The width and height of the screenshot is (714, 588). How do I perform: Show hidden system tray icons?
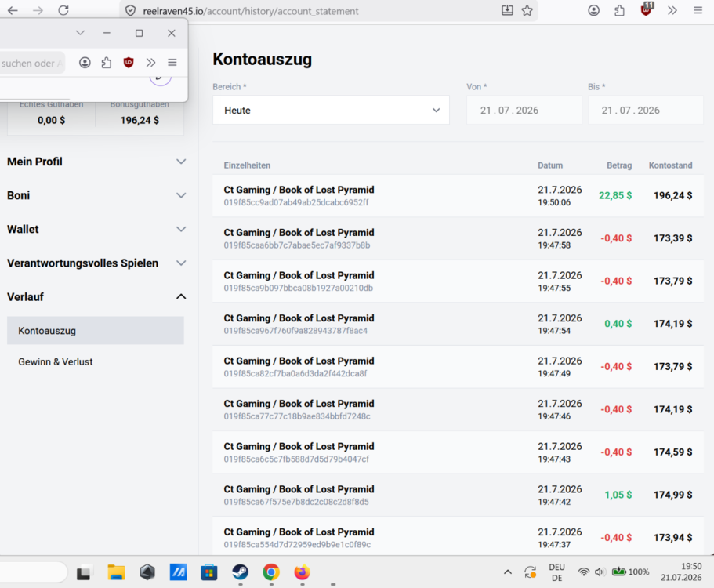pos(508,572)
